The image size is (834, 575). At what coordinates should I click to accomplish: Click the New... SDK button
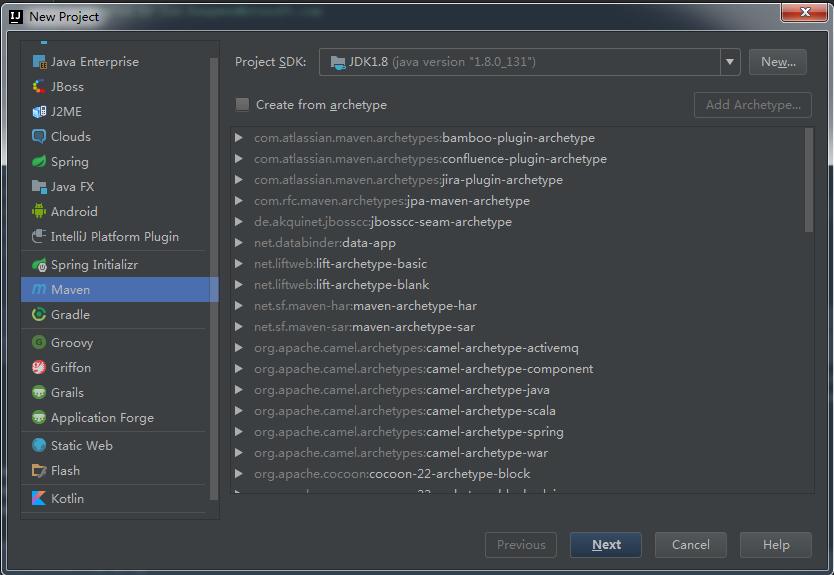point(778,62)
